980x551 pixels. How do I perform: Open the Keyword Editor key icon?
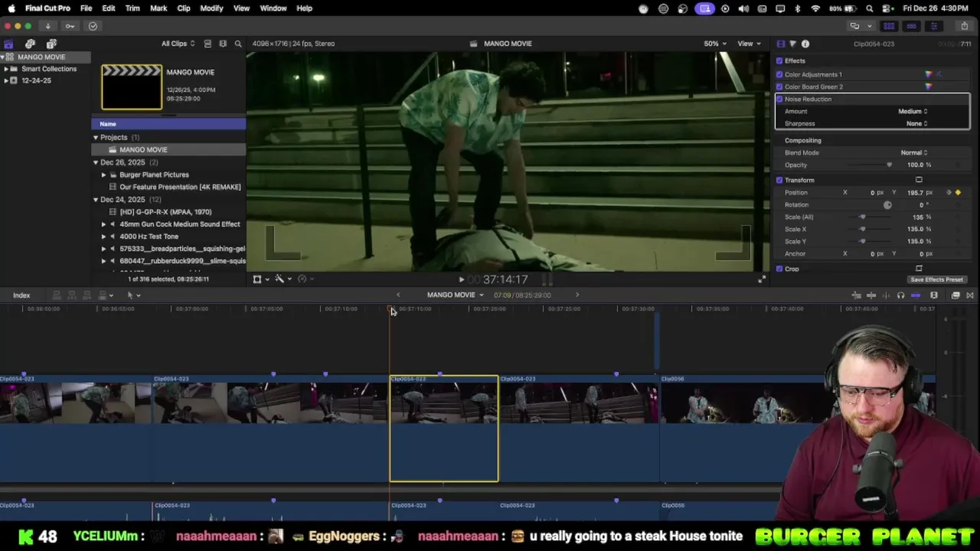tap(70, 26)
